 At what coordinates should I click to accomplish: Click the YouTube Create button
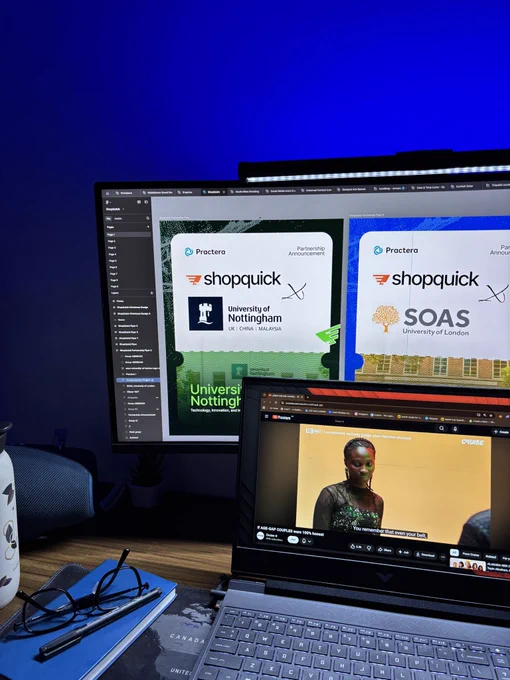click(x=501, y=432)
